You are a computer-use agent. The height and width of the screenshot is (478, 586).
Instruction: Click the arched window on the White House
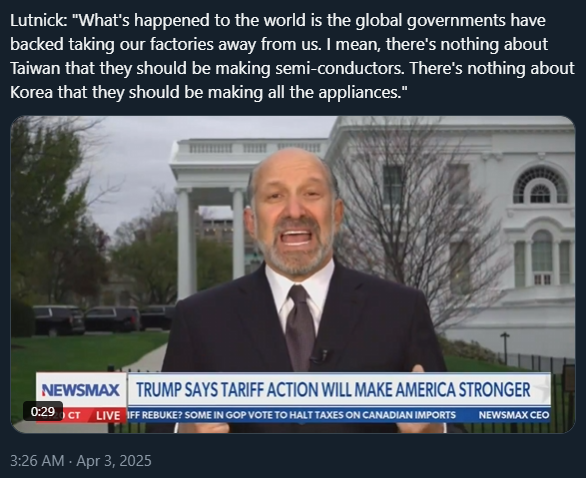[x=540, y=185]
